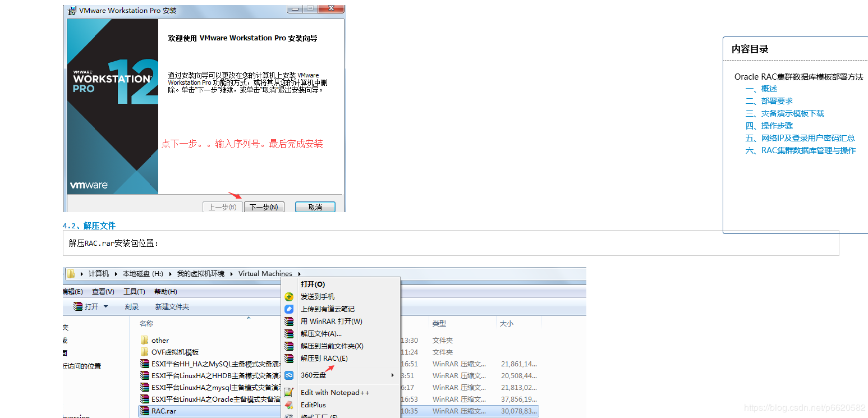The image size is (868, 418).
Task: Choose EditPlus in the context menu
Action: pyautogui.click(x=313, y=405)
